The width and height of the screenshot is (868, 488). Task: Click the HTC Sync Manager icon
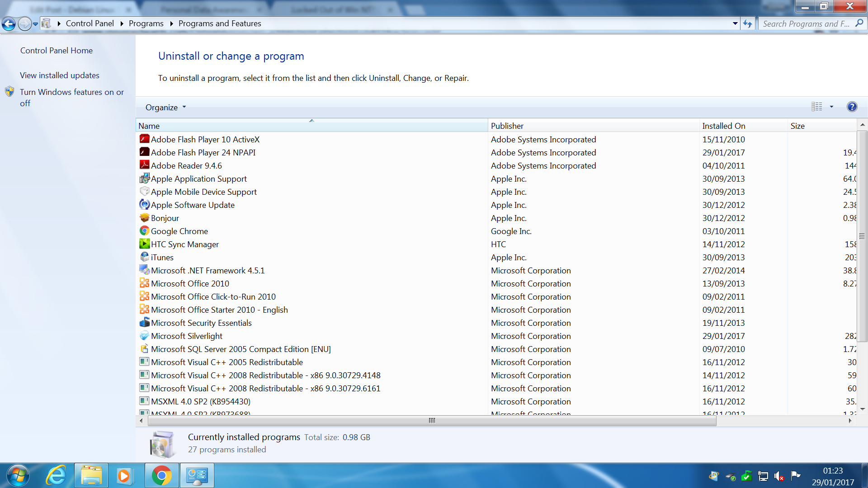click(144, 244)
